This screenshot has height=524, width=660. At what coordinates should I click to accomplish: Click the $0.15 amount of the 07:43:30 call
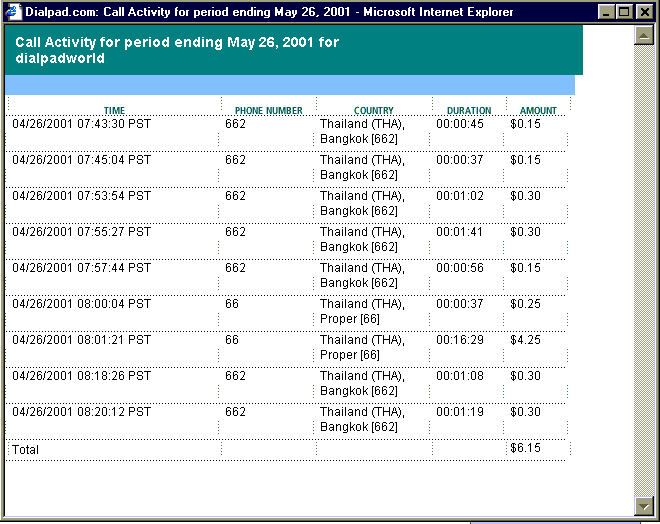click(x=525, y=124)
